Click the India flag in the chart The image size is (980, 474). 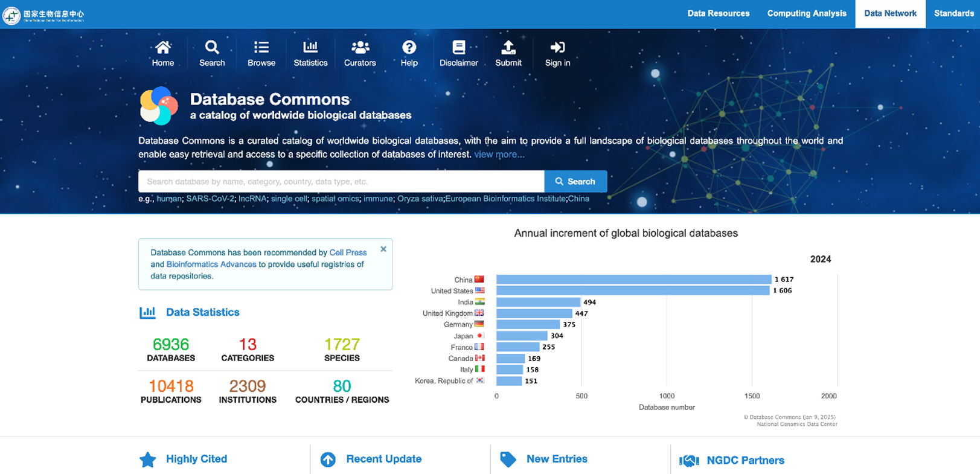479,302
